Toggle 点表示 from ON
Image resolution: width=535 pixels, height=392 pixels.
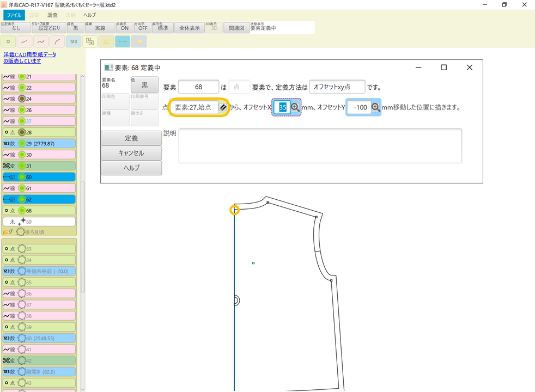tap(124, 27)
